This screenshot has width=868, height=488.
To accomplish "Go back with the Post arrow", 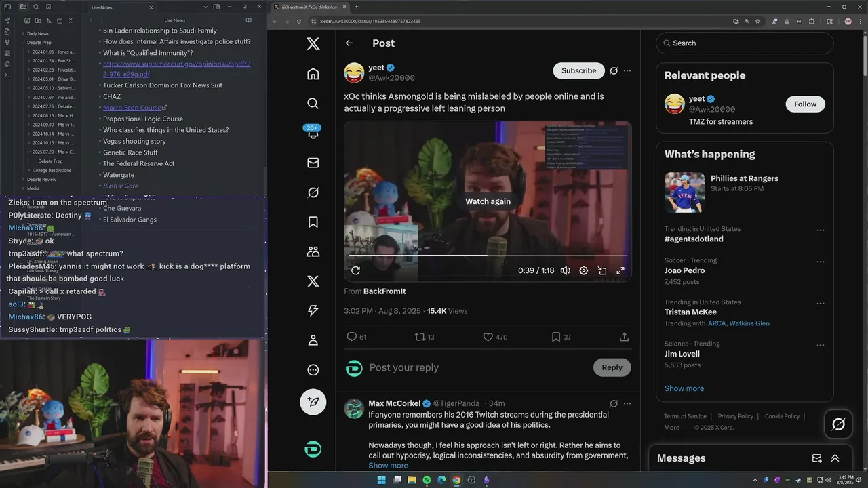I will point(349,43).
